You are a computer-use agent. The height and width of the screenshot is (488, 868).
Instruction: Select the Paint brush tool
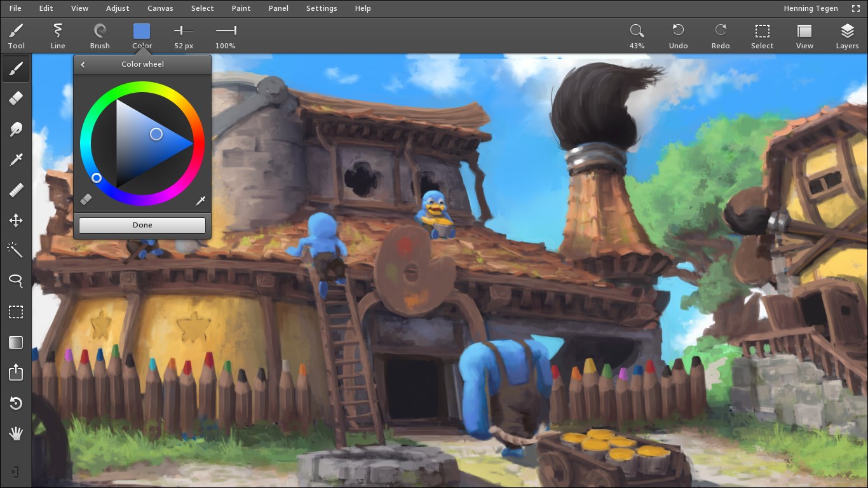click(15, 68)
